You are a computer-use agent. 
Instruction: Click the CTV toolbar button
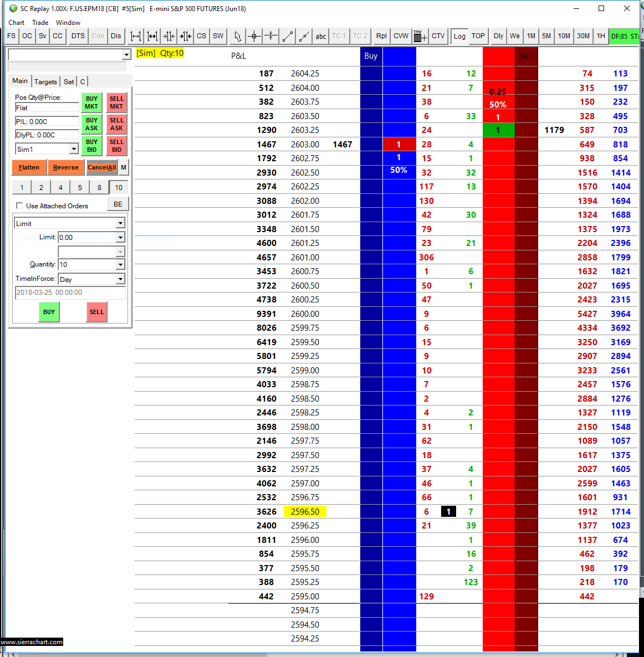coord(438,36)
